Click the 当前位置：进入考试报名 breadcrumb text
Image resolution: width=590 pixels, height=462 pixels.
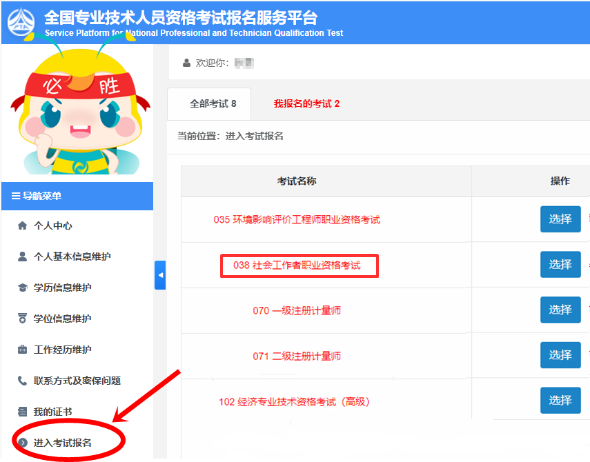click(230, 136)
